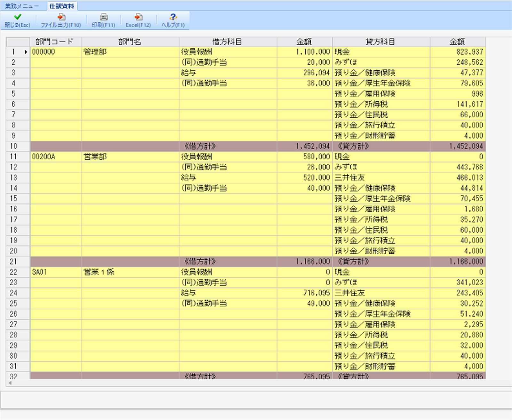
Task: Click the scroll-left arrow on horizontal scrollbar
Action: point(10,383)
